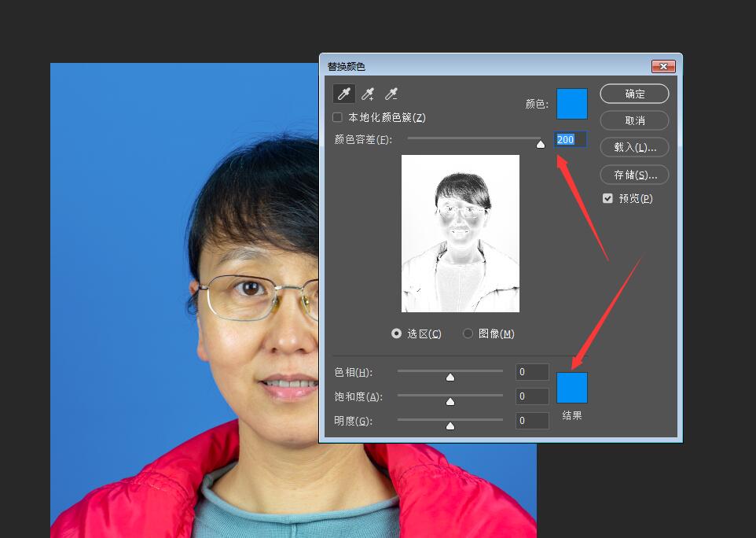Click the 确定 button
The width and height of the screenshot is (756, 538).
coord(634,93)
